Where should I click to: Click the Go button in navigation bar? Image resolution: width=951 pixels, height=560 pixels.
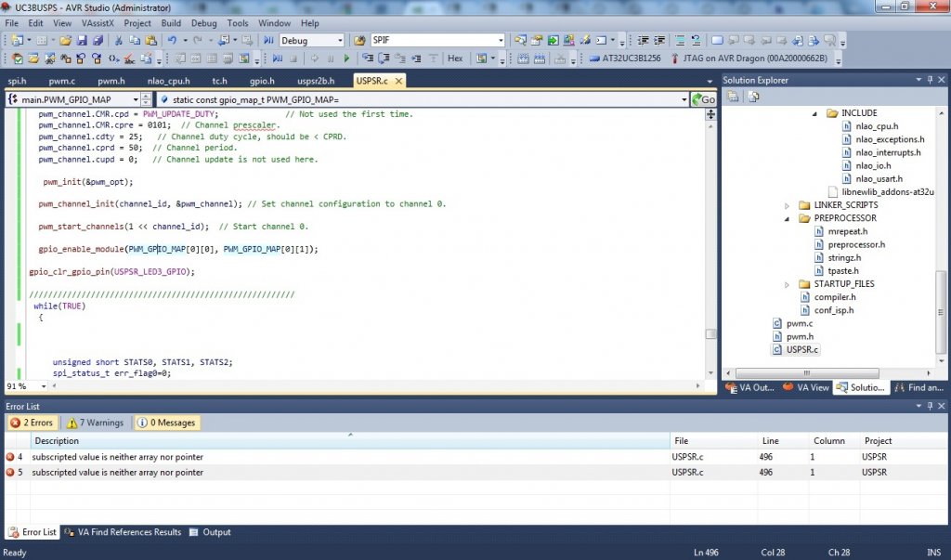[704, 99]
